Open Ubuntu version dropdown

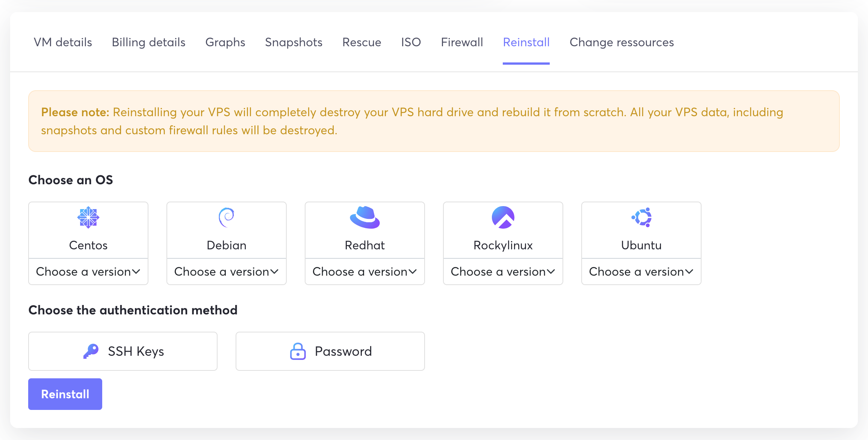click(641, 272)
